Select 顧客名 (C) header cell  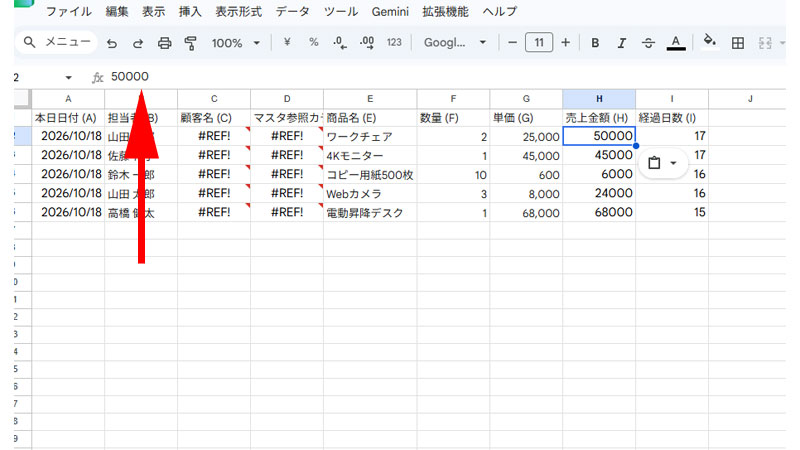214,118
